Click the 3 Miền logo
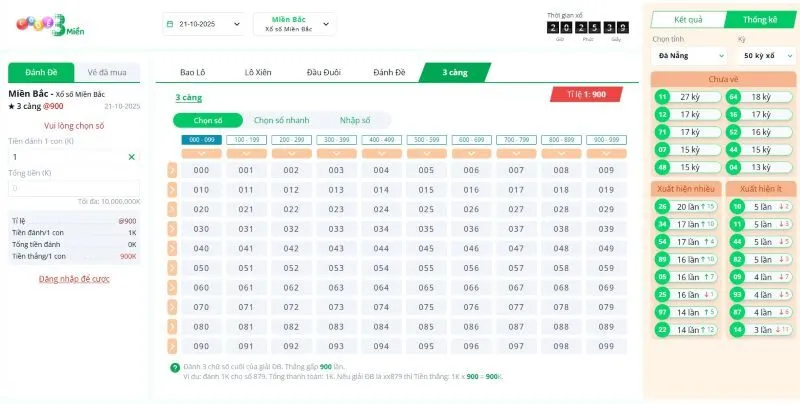The width and height of the screenshot is (800, 404). pos(50,24)
